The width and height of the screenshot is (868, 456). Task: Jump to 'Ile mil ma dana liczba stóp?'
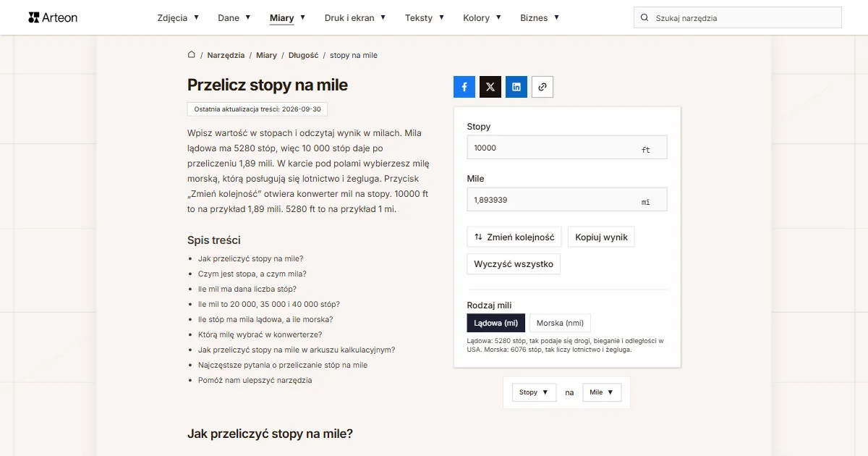[247, 289]
